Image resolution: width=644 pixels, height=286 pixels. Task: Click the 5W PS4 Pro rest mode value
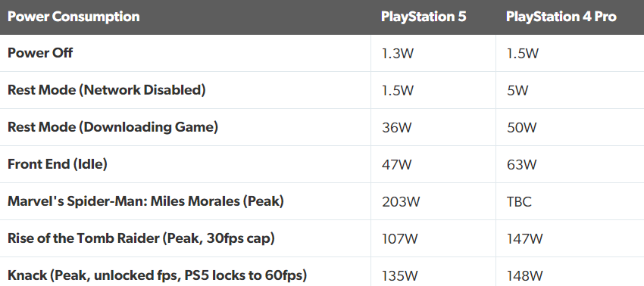(x=517, y=91)
